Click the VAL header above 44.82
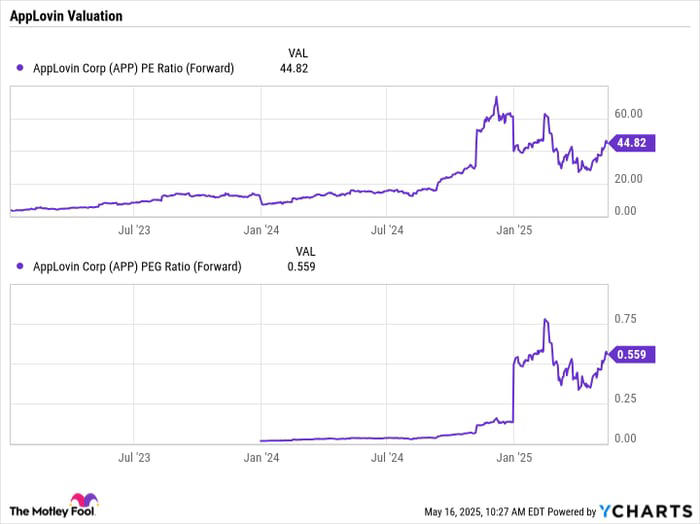 [298, 53]
